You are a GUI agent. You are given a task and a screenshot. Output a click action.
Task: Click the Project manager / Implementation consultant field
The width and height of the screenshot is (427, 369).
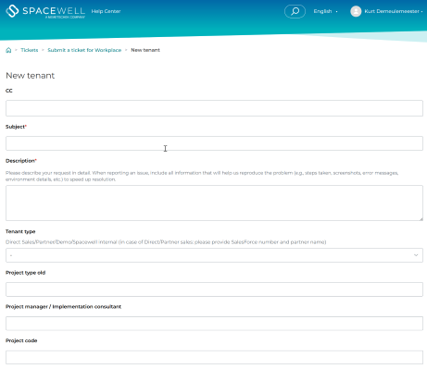click(214, 323)
